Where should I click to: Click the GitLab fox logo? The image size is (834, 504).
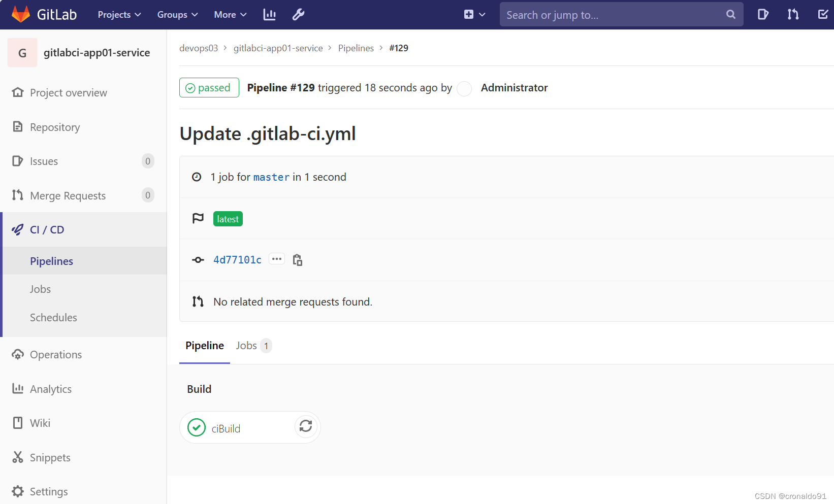coord(21,14)
